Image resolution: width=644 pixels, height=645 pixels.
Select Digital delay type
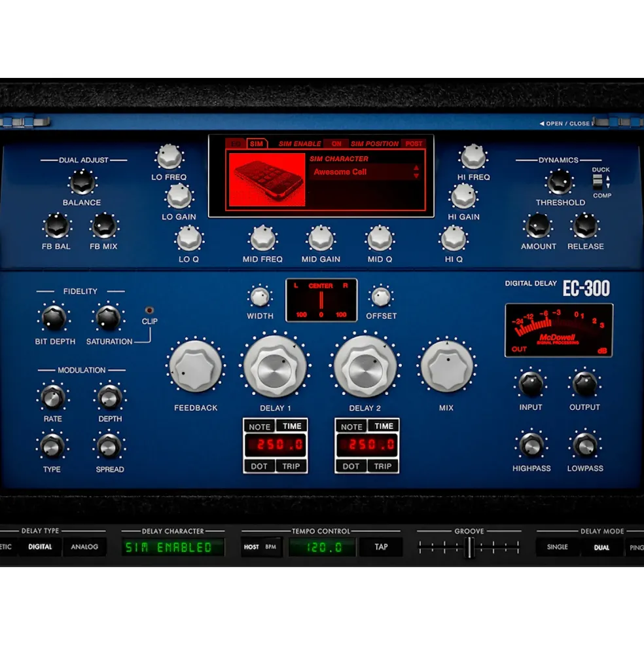click(x=40, y=547)
